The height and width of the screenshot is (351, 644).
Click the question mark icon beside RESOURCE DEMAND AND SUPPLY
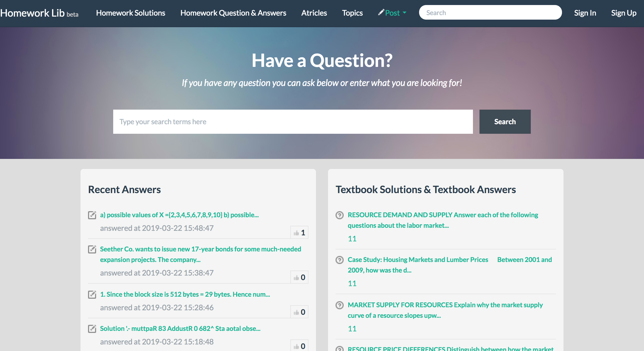pos(340,215)
